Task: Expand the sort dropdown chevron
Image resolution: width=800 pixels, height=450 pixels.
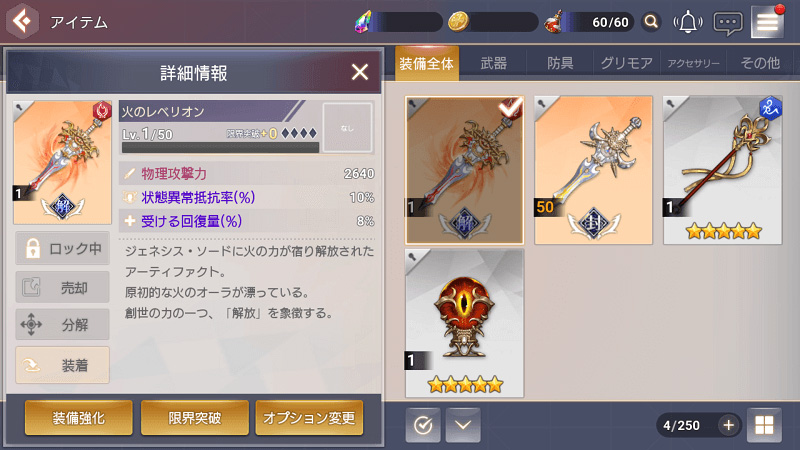Action: click(463, 424)
